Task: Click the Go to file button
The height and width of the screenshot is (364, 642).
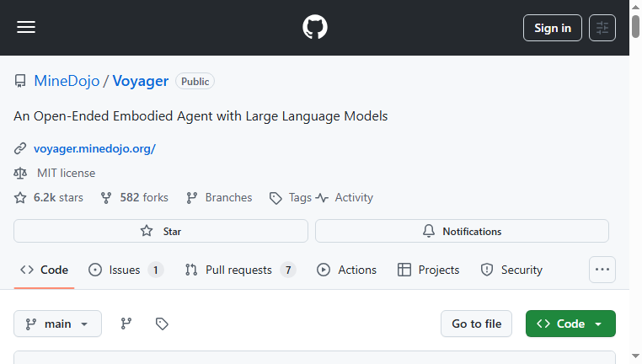Action: tap(476, 324)
